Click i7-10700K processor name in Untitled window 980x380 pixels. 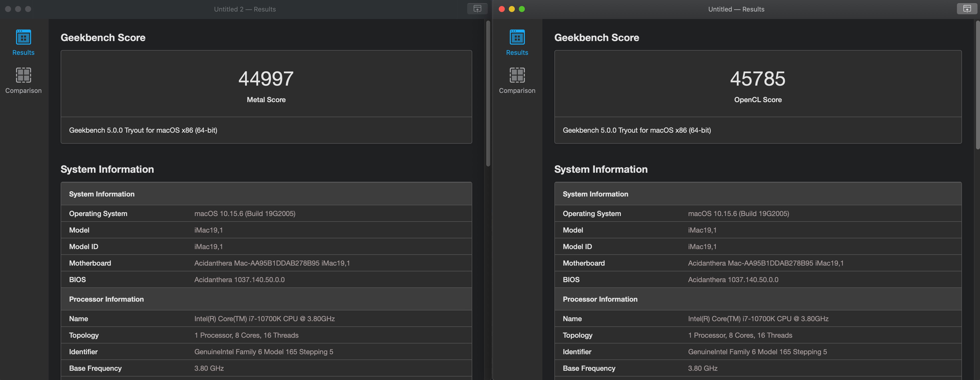coord(758,319)
